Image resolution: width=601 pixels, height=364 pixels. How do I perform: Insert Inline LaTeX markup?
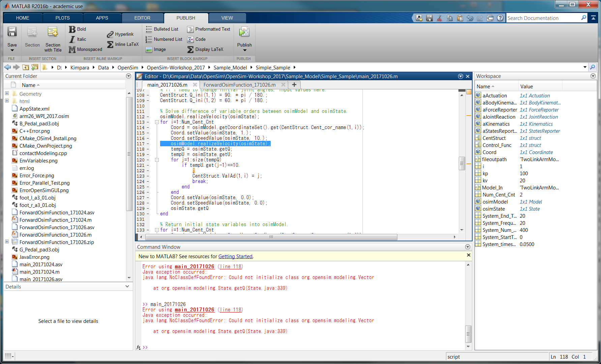pyautogui.click(x=123, y=44)
